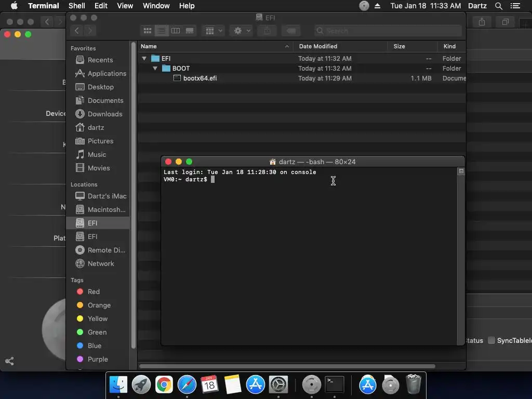532x399 pixels.
Task: Open Finder from the Dock
Action: click(118, 385)
